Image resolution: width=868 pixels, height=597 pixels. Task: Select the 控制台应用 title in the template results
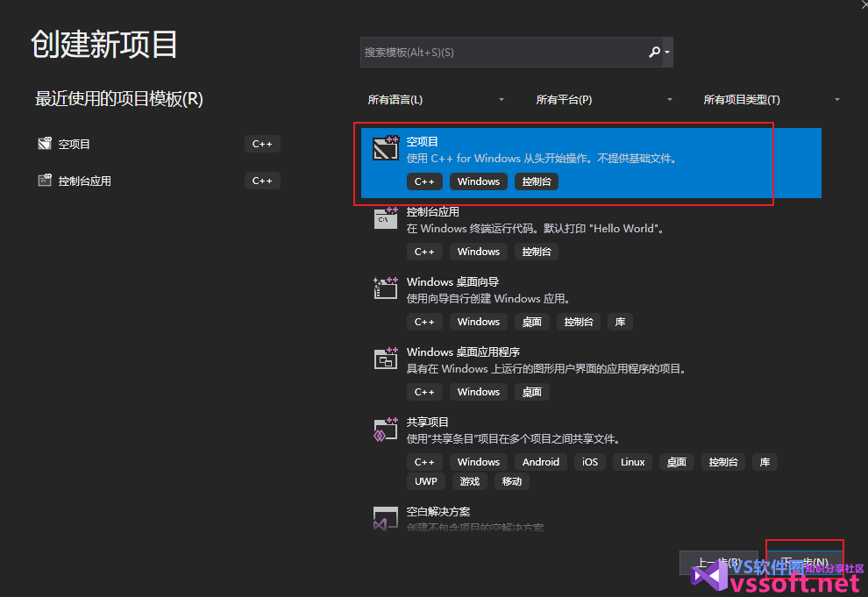[x=433, y=212]
